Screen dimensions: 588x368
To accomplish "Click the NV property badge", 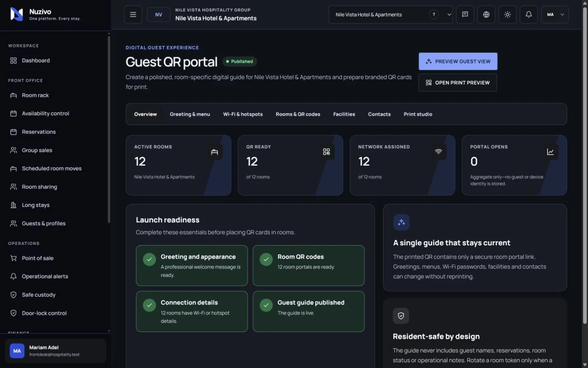I will coord(158,14).
